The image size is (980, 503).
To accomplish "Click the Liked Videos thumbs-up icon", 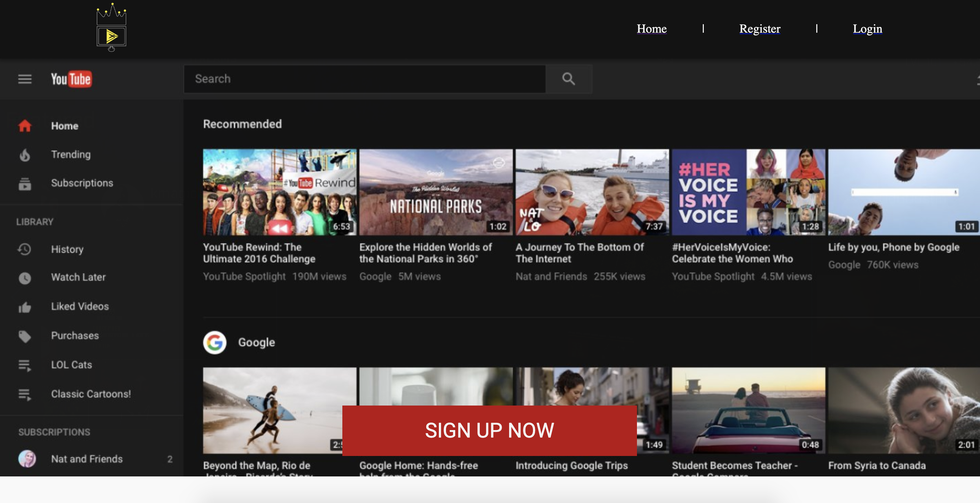I will click(25, 307).
